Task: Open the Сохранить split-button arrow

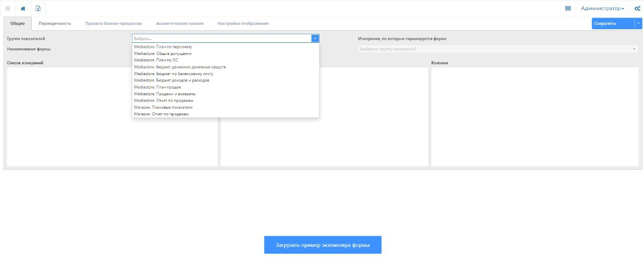Action: pos(638,23)
